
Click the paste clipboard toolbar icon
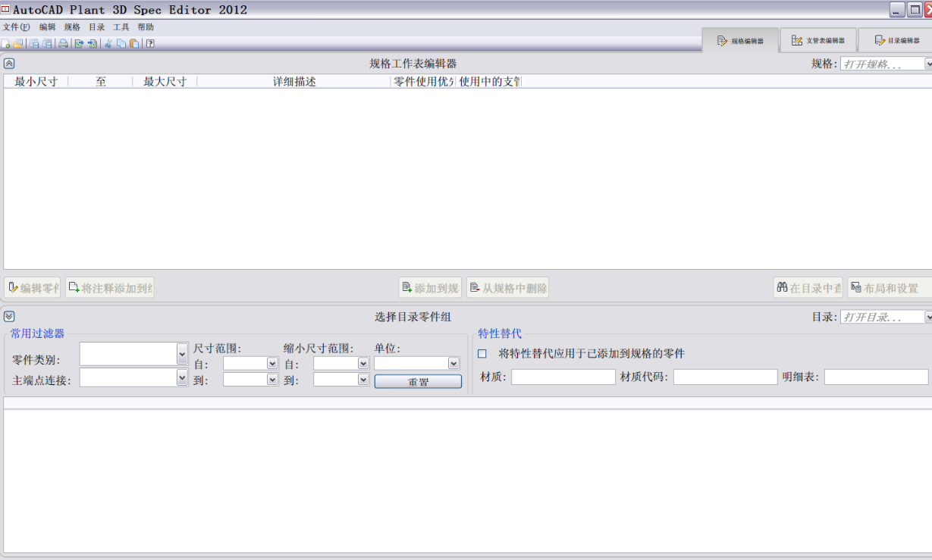134,44
